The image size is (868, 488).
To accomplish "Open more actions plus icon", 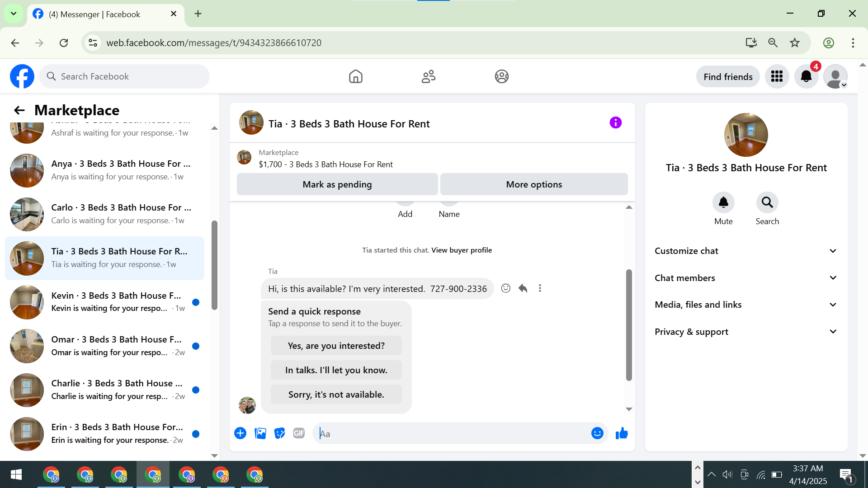I will point(240,433).
